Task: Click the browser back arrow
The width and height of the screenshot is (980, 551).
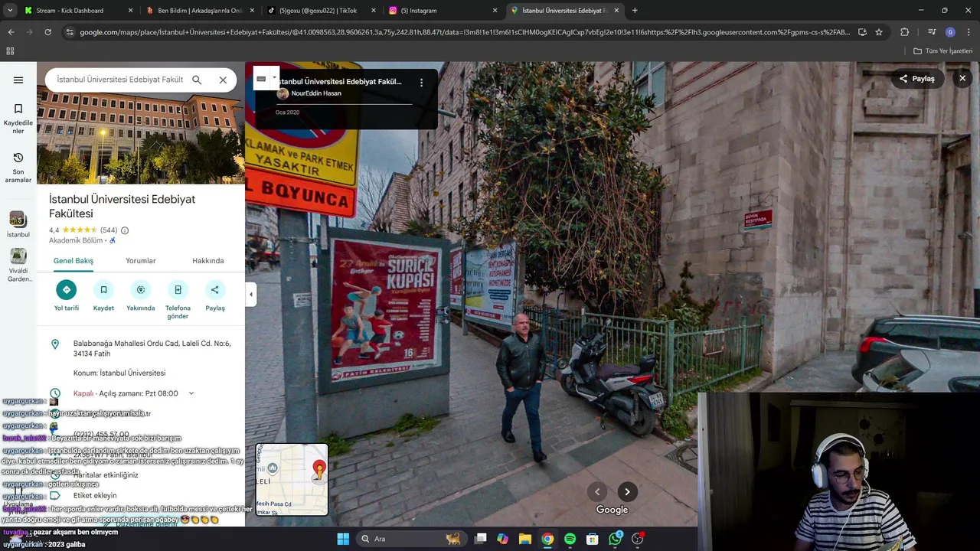Action: [x=11, y=32]
